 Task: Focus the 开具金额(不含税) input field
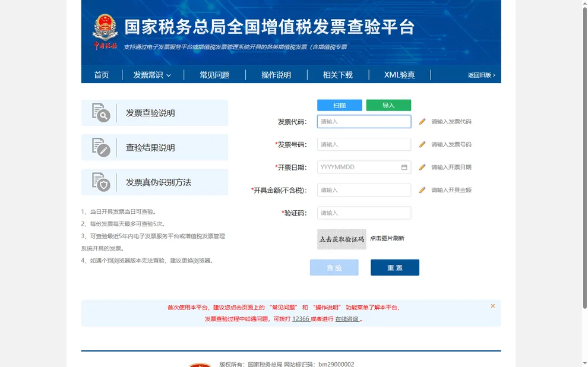tap(364, 190)
